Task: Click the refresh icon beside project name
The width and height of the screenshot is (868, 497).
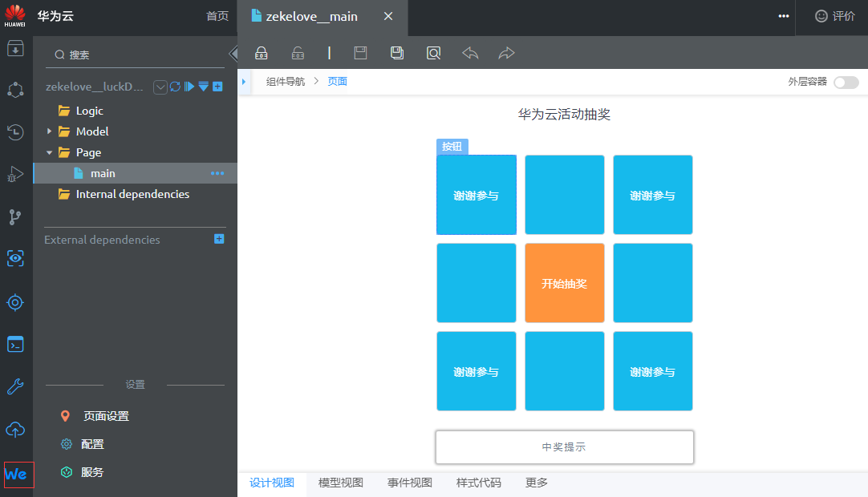Action: 175,87
